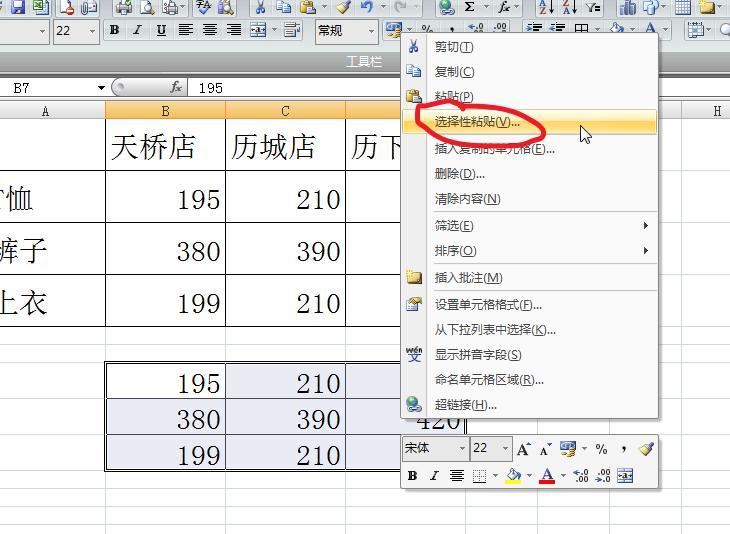Screen dimensions: 730x534
Task: Select 删除(D)... in context menu
Action: point(530,174)
